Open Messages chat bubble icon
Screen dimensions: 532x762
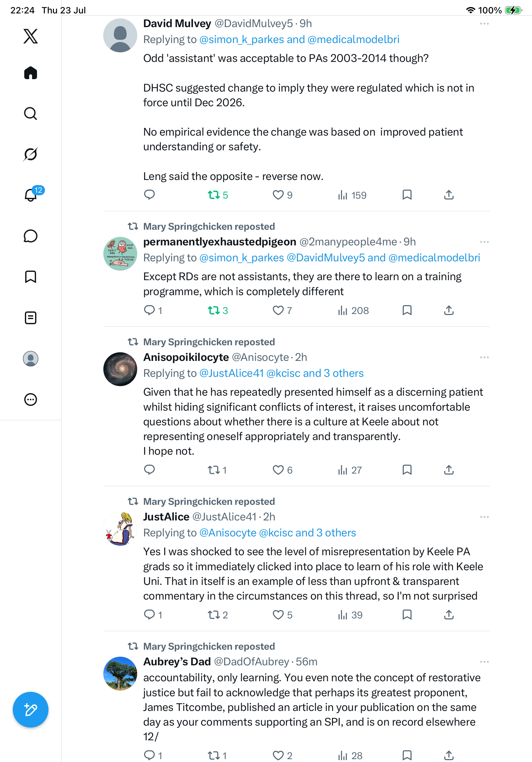click(x=31, y=236)
